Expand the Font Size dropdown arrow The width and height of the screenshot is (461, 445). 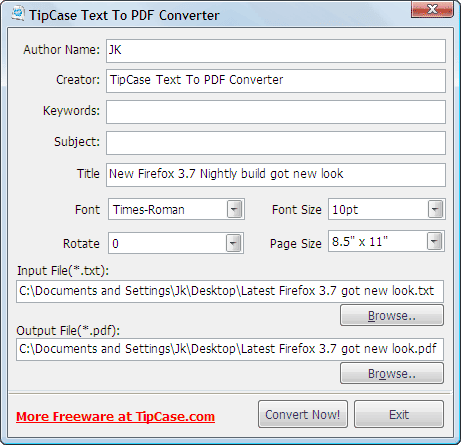coord(435,209)
